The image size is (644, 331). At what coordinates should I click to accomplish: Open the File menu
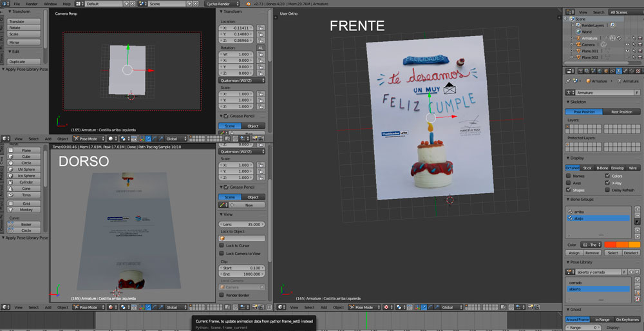(17, 4)
